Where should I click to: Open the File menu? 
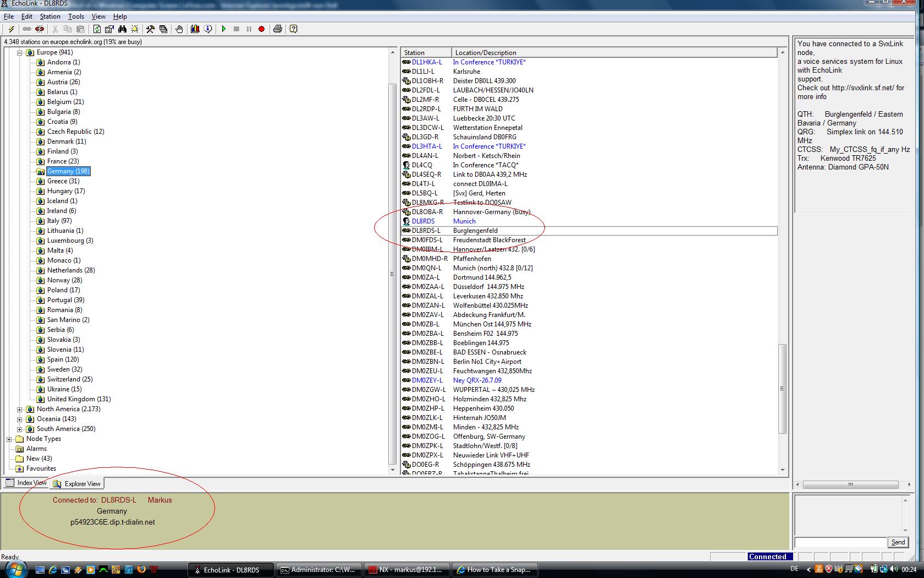9,17
